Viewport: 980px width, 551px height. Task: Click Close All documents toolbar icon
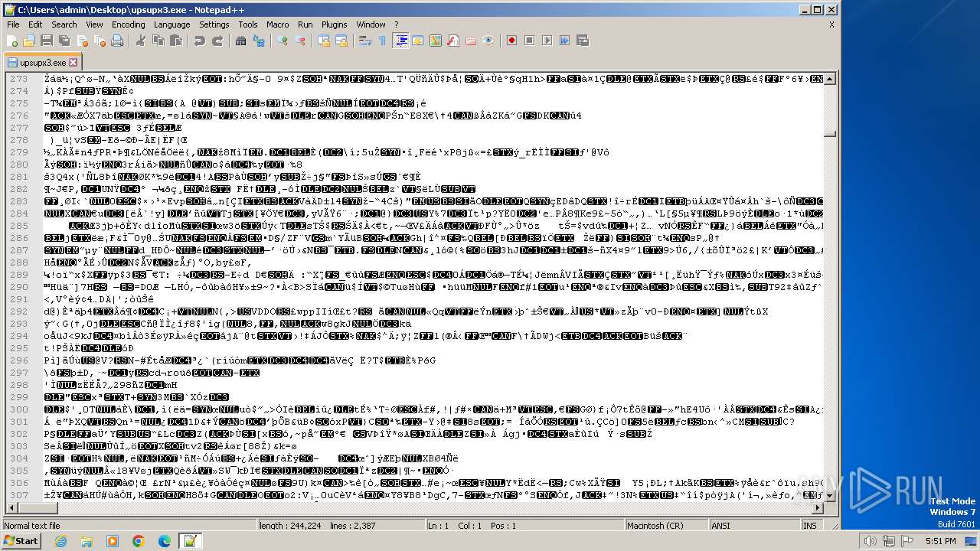pyautogui.click(x=100, y=41)
